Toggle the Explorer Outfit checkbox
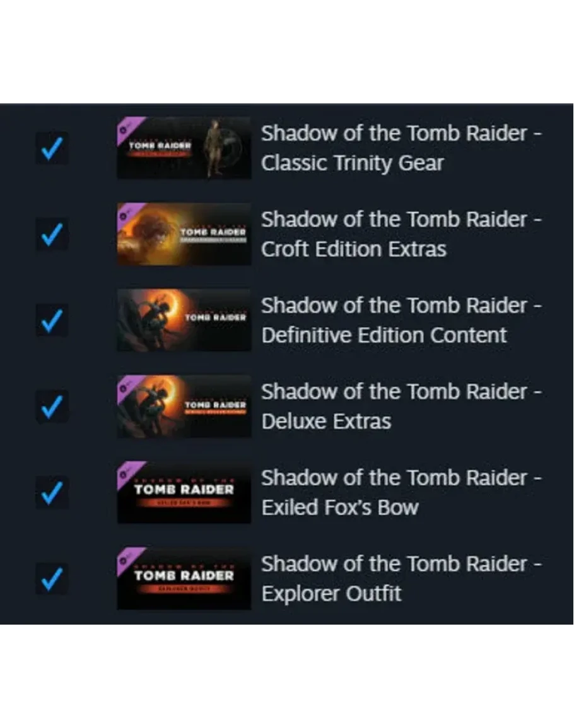The width and height of the screenshot is (574, 728). [52, 579]
